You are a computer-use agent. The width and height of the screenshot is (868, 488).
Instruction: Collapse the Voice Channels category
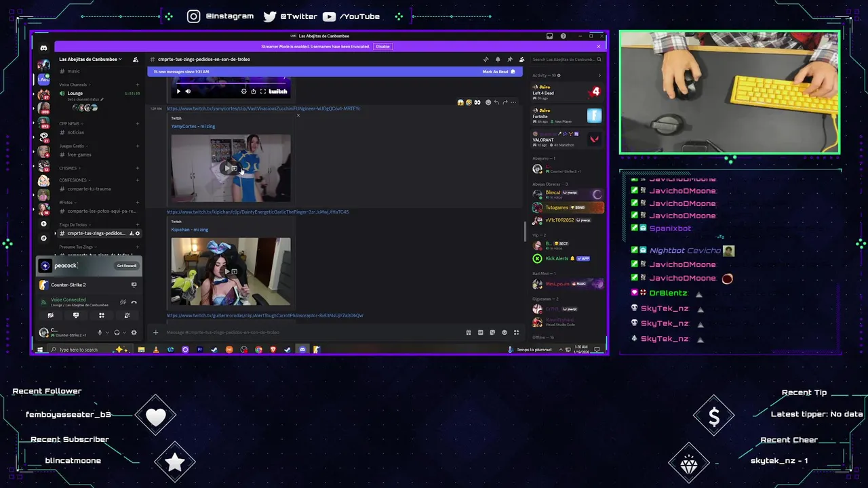(x=73, y=85)
